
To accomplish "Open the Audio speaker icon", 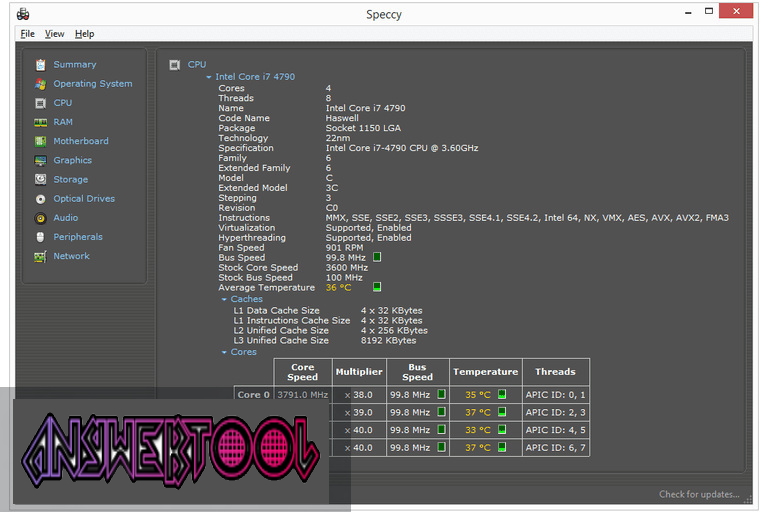I will (x=40, y=218).
